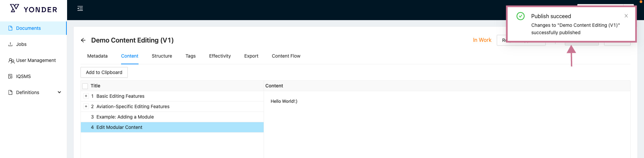The width and height of the screenshot is (644, 158).
Task: Expand Aviation-Specific Editing Features node
Action: click(86, 106)
